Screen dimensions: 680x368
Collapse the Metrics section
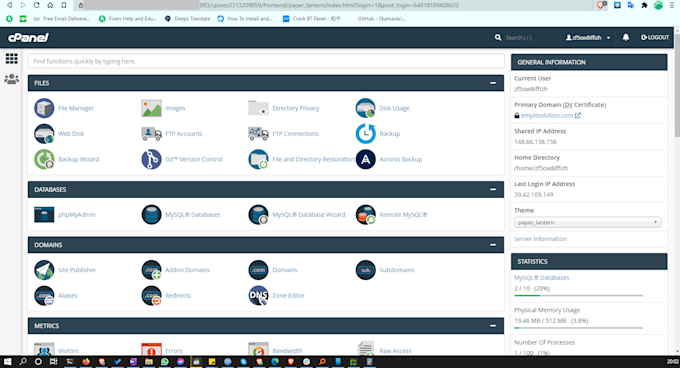(493, 326)
